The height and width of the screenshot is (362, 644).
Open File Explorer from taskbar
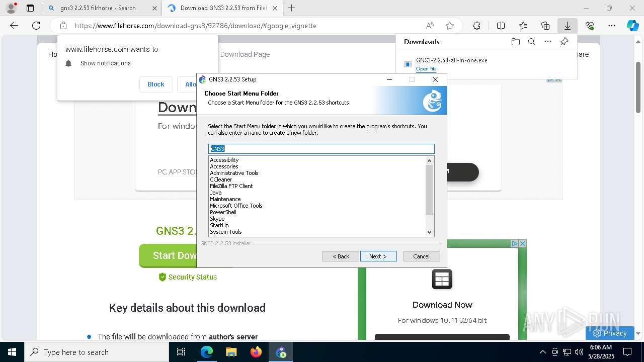point(231,352)
